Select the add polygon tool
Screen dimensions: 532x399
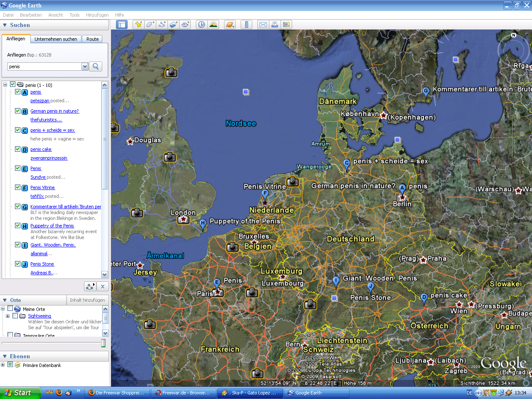click(150, 25)
